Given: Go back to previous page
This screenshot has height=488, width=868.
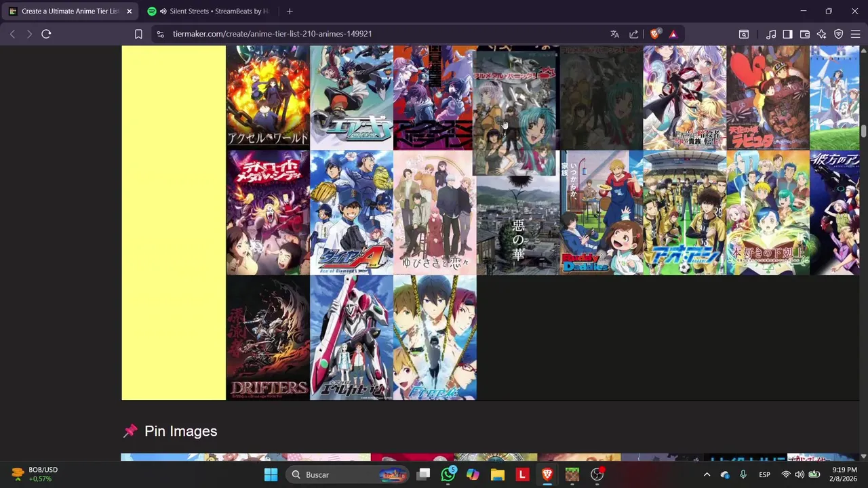Looking at the screenshot, I should pyautogui.click(x=12, y=34).
